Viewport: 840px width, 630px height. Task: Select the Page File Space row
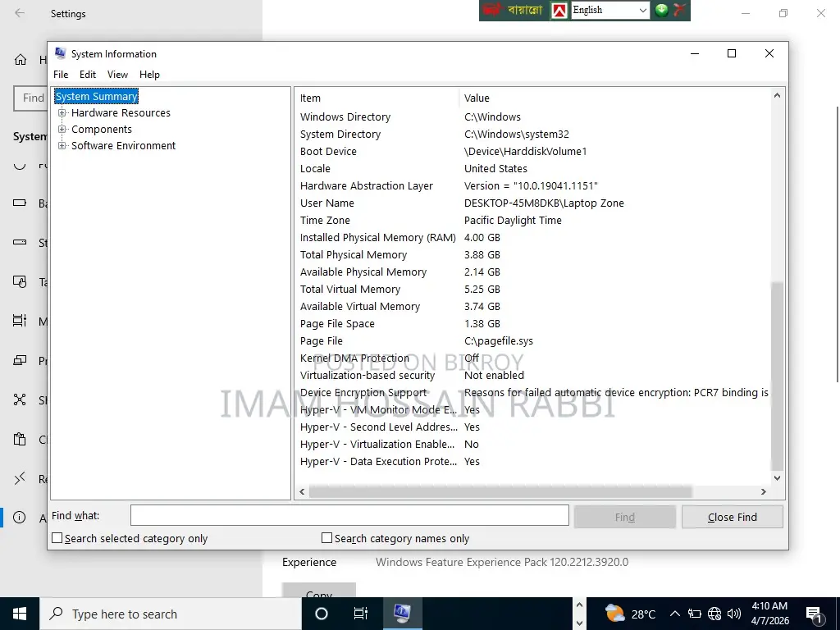[532, 323]
